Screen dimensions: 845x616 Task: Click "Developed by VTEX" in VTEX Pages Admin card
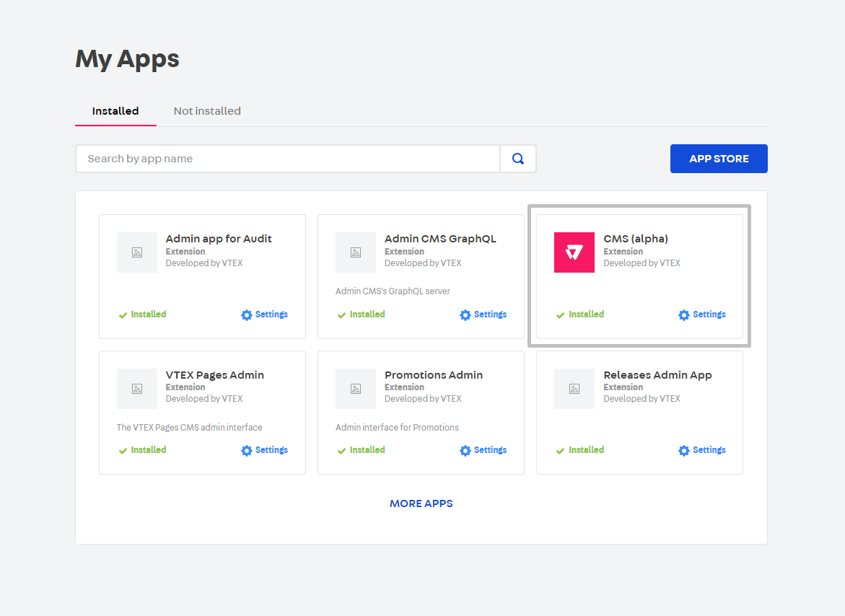pyautogui.click(x=203, y=399)
